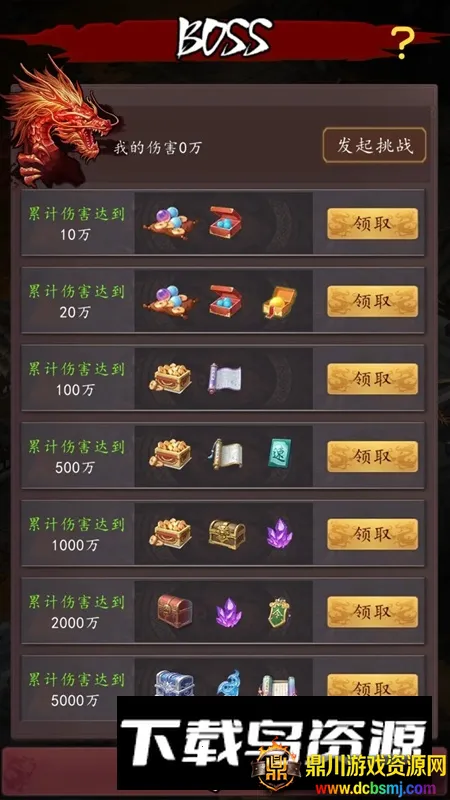
Task: Inspect the red box with blue orbs, 10万 row
Action: 225,222
